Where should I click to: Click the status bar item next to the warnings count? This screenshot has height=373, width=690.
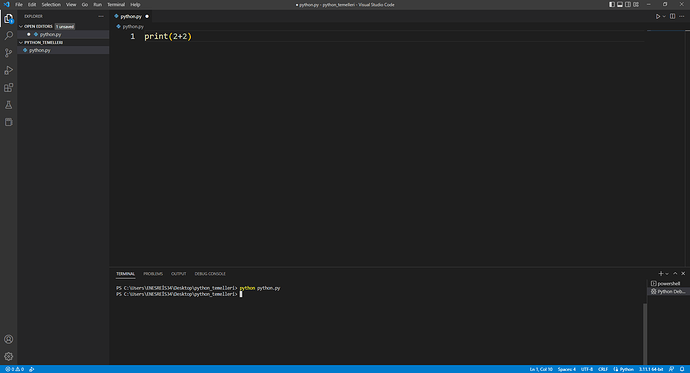tap(32, 369)
